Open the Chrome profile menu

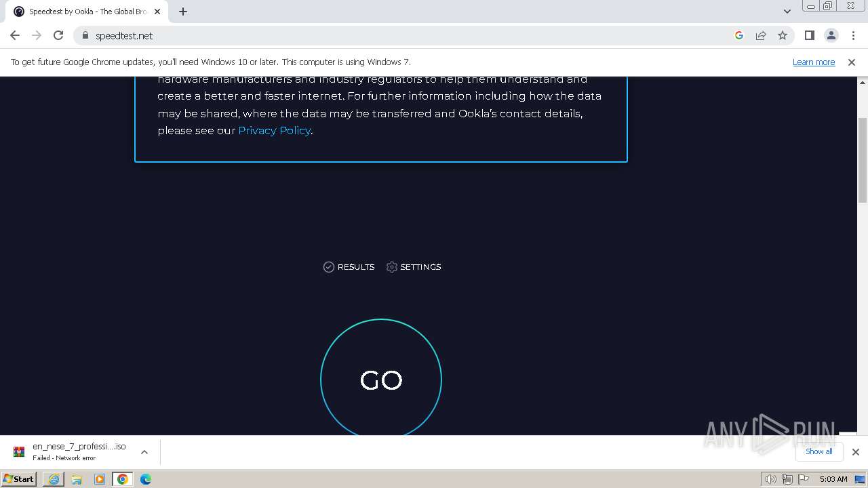[831, 35]
